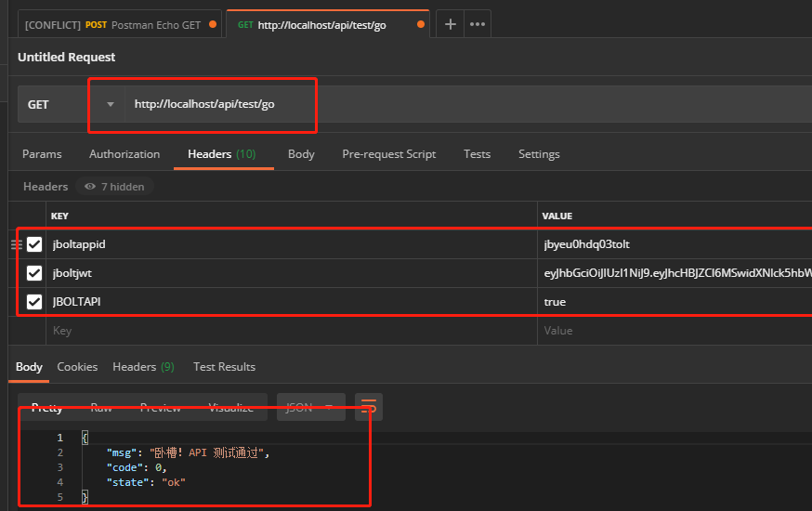Click unsaved dot on Postman Echo GET tab
The height and width of the screenshot is (511, 812).
[x=214, y=25]
